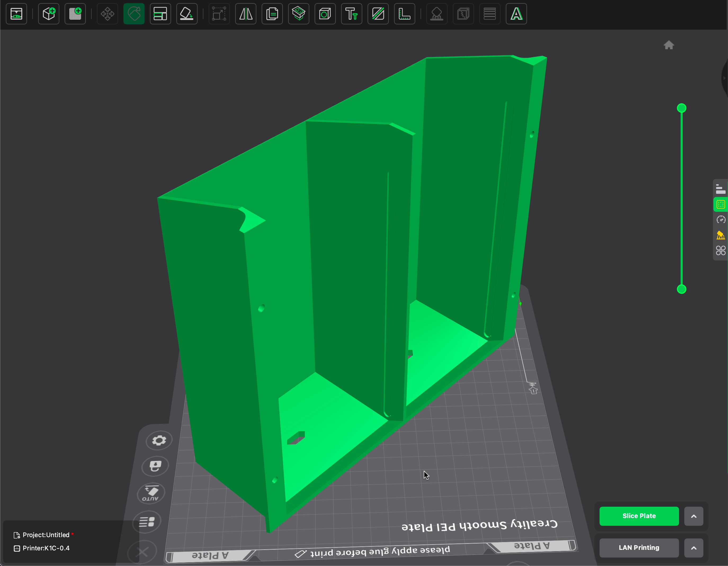Image resolution: width=728 pixels, height=566 pixels.
Task: Enable the Speed settings panel in right sidebar
Action: click(x=721, y=219)
